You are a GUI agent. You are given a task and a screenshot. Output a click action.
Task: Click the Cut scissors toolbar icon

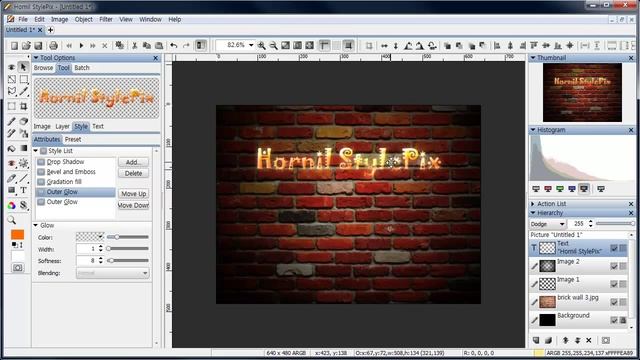(x=134, y=45)
